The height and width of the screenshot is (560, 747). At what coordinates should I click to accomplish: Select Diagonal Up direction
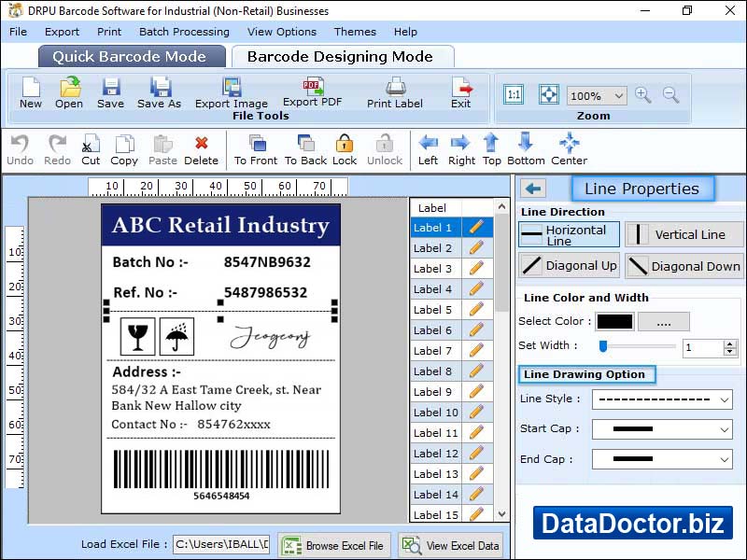(x=569, y=266)
